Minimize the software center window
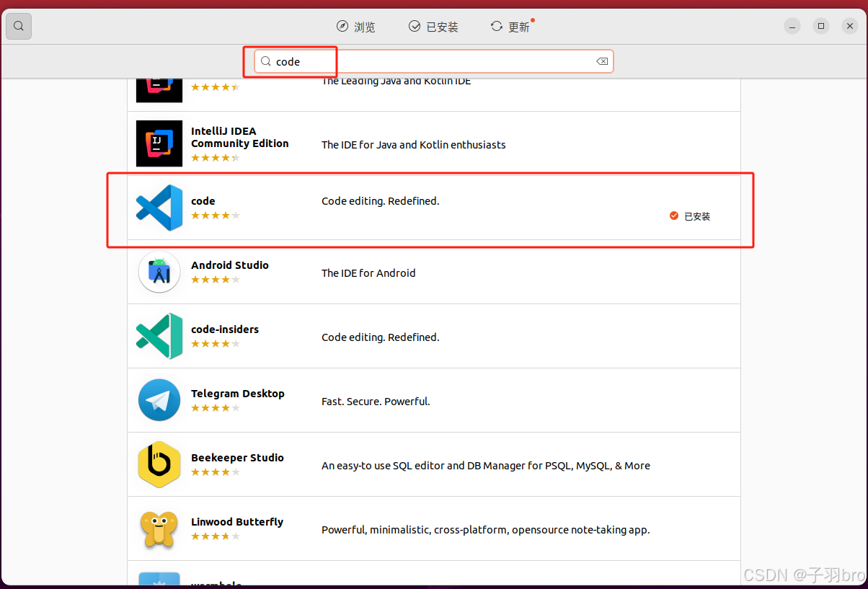 pyautogui.click(x=793, y=27)
